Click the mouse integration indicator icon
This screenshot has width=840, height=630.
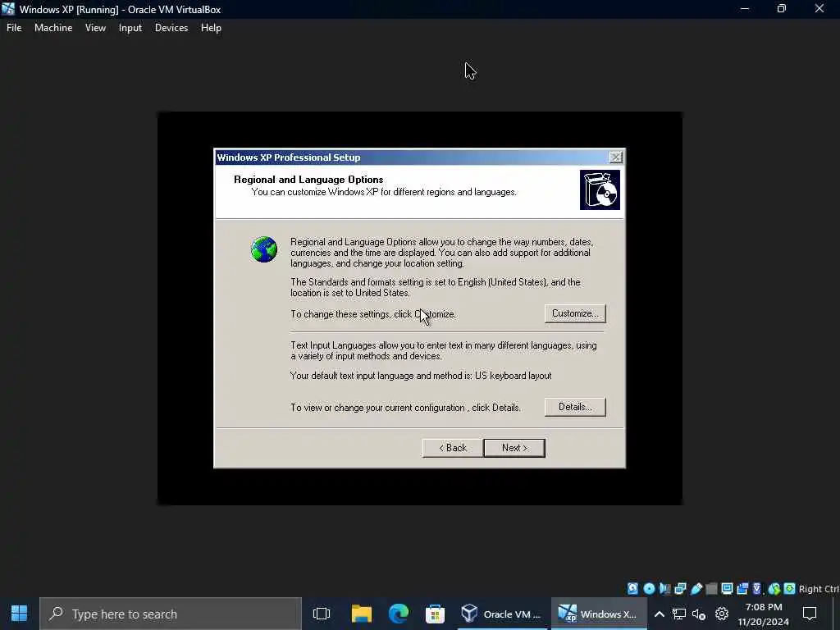pyautogui.click(x=774, y=589)
